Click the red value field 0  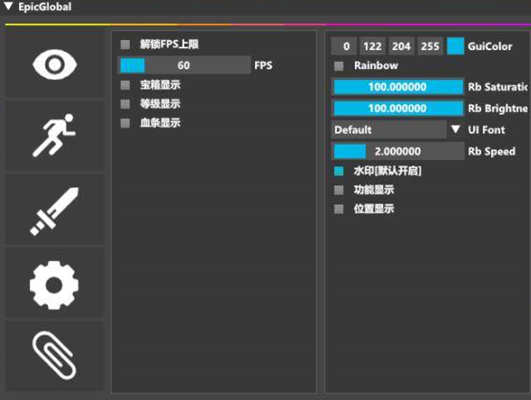click(344, 46)
